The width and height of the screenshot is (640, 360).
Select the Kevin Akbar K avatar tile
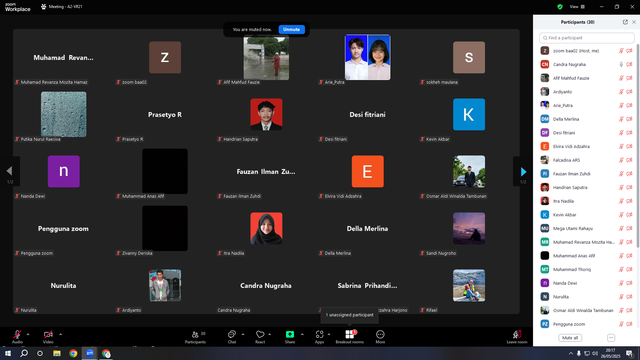tap(469, 114)
